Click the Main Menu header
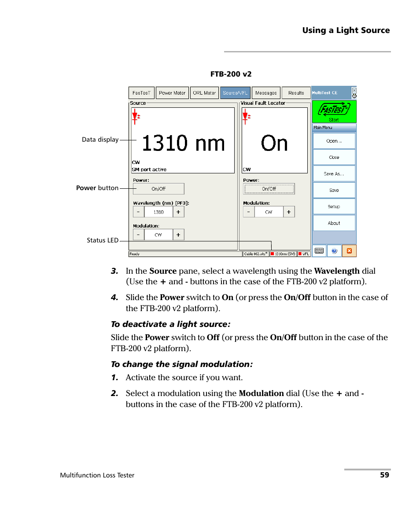420x510 pixels. pos(334,128)
